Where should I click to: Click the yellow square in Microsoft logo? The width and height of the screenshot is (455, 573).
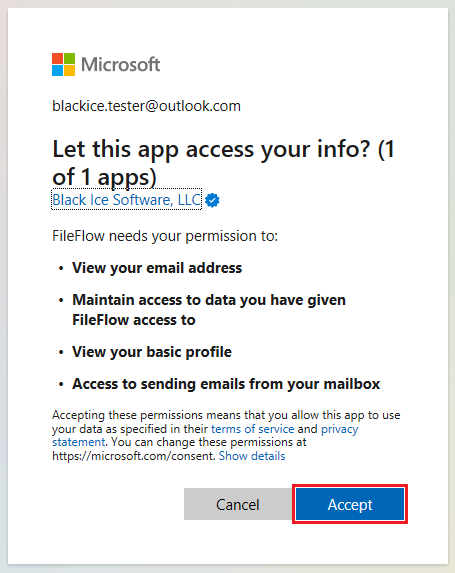[x=69, y=71]
